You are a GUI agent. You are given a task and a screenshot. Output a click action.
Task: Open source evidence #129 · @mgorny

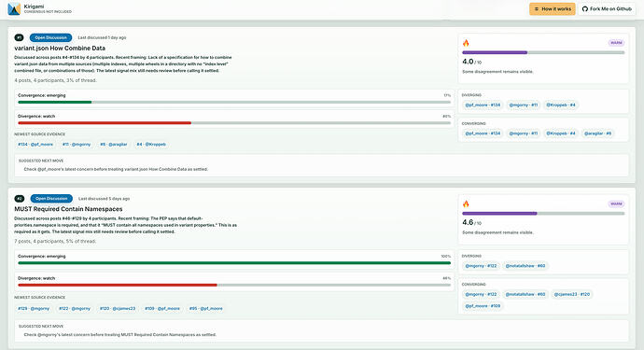(x=34, y=309)
